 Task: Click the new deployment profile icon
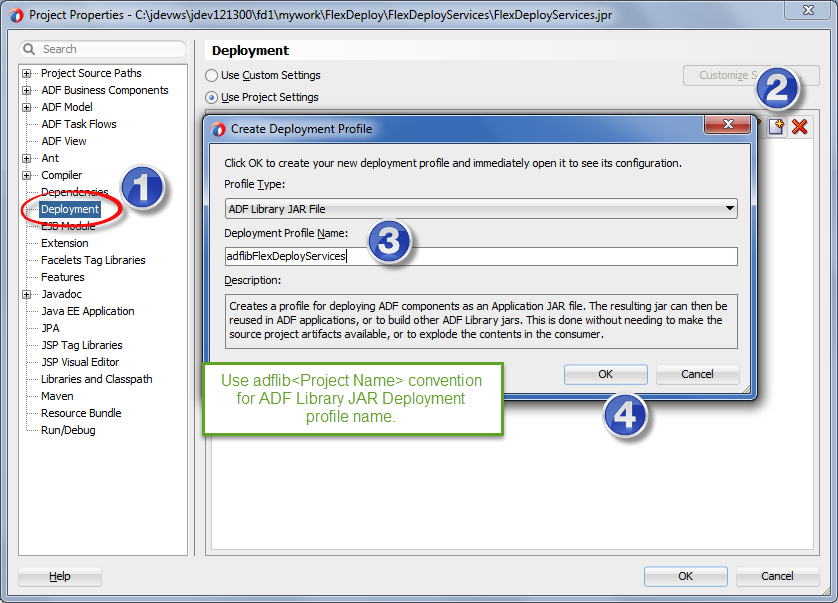coord(777,127)
